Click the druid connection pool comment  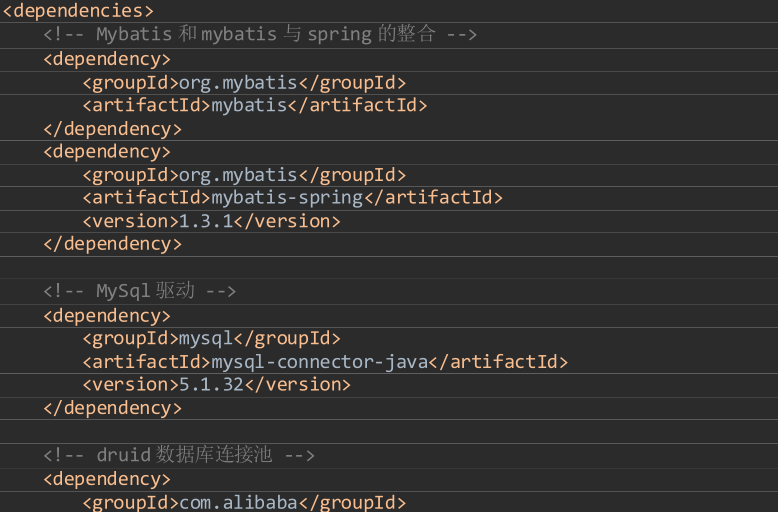pyautogui.click(x=179, y=455)
